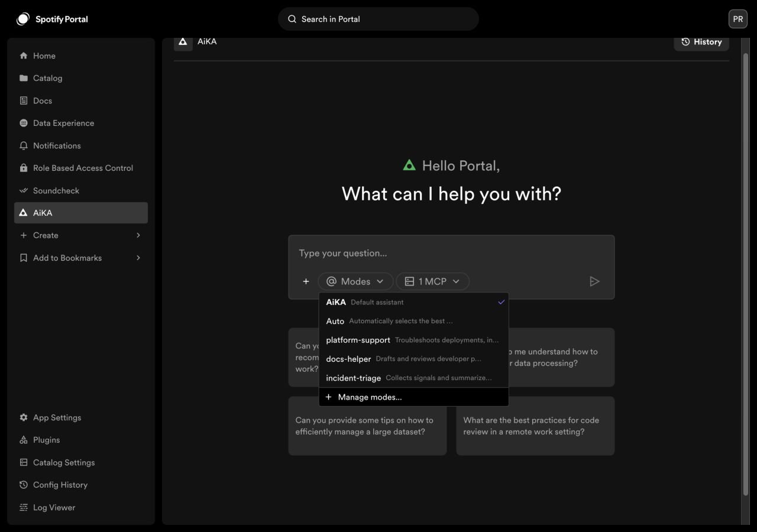The width and height of the screenshot is (757, 532).
Task: Click the Config History clock icon
Action: [24, 485]
